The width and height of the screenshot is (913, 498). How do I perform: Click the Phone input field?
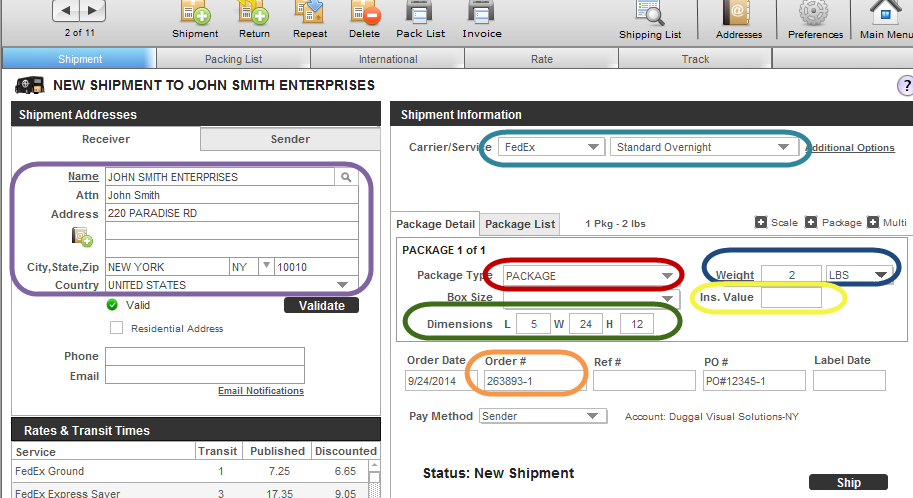pyautogui.click(x=205, y=356)
